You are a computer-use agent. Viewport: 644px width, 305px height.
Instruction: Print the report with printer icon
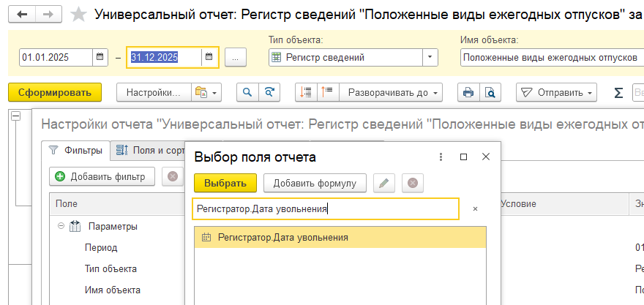[468, 92]
